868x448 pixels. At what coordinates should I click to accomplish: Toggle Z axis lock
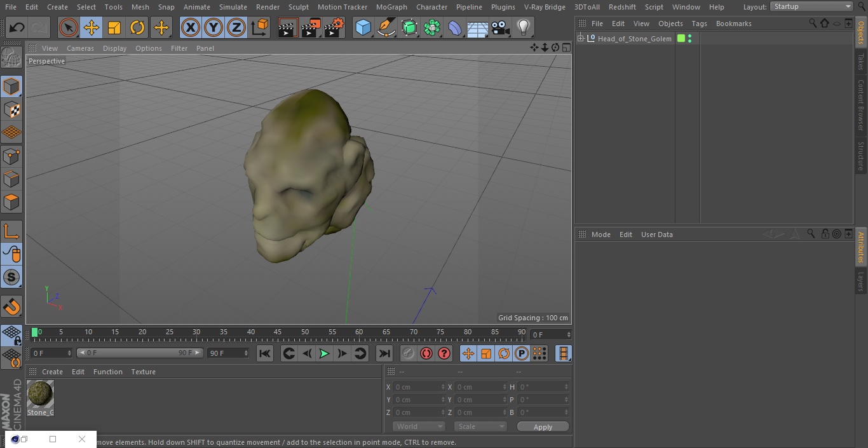(236, 27)
